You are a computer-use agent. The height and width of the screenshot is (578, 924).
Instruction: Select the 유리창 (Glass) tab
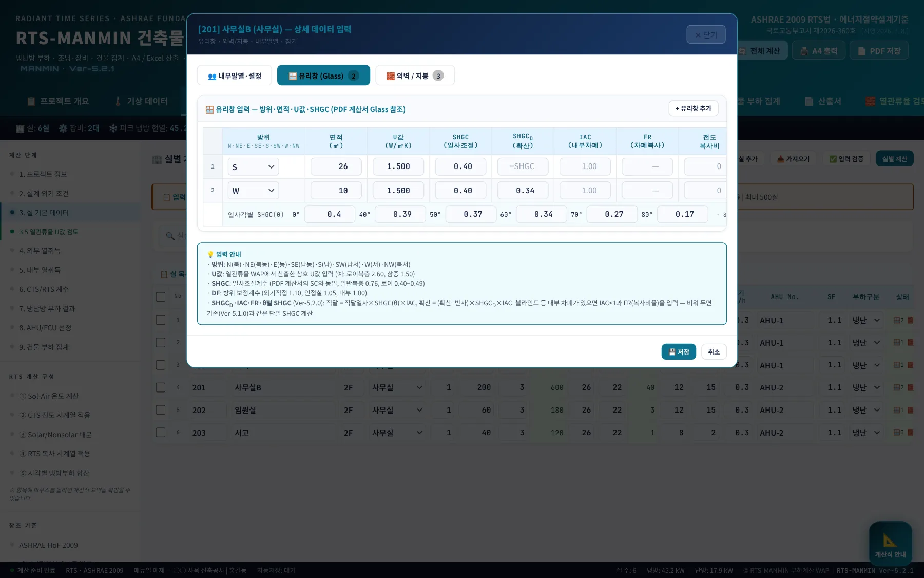pyautogui.click(x=323, y=76)
